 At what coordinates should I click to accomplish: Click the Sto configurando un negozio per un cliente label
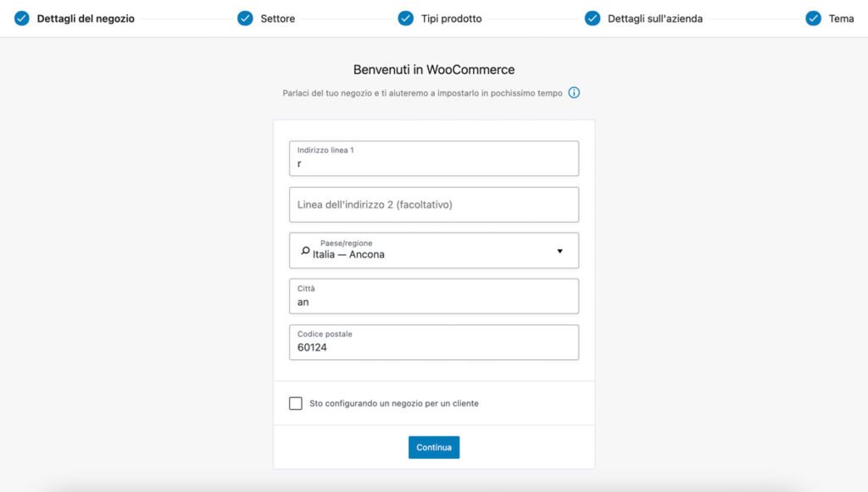coord(394,404)
